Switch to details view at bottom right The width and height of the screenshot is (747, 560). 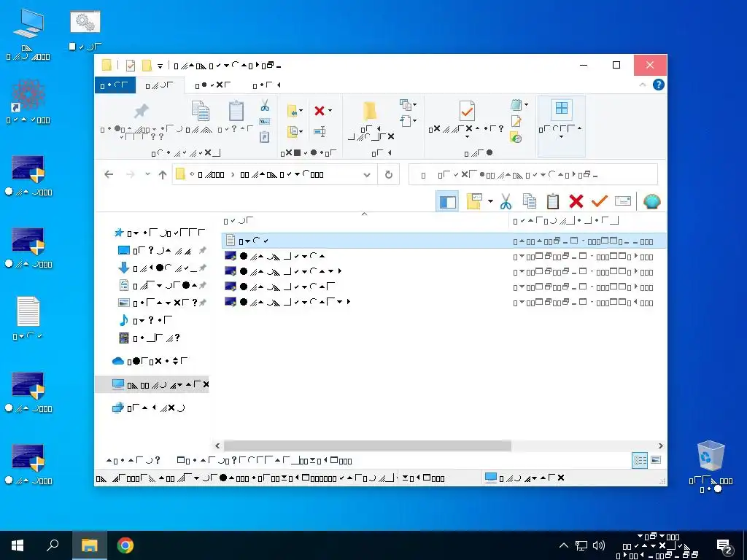[x=640, y=460]
